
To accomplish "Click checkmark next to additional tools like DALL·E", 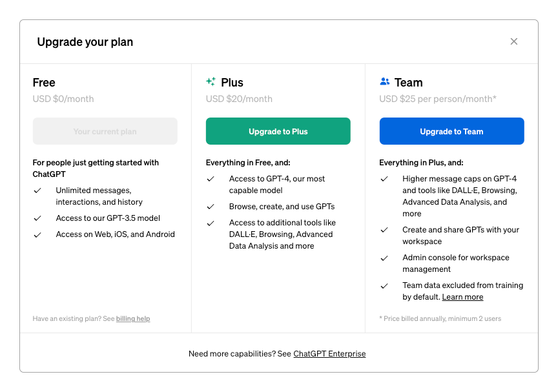I will [x=211, y=223].
